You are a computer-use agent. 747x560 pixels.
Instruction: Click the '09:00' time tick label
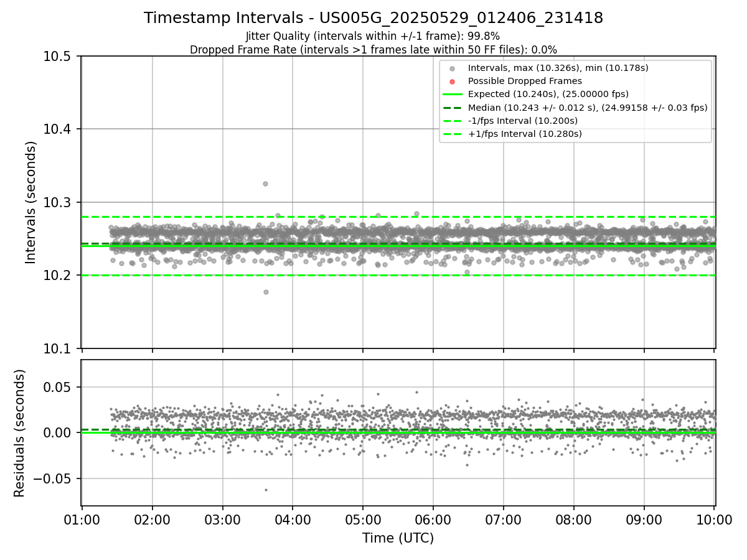coord(644,519)
